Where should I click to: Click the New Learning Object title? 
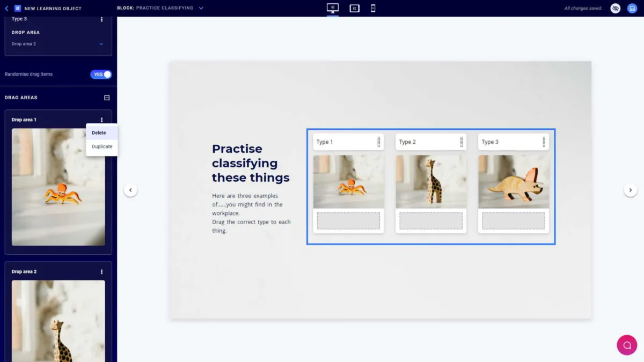pyautogui.click(x=53, y=9)
